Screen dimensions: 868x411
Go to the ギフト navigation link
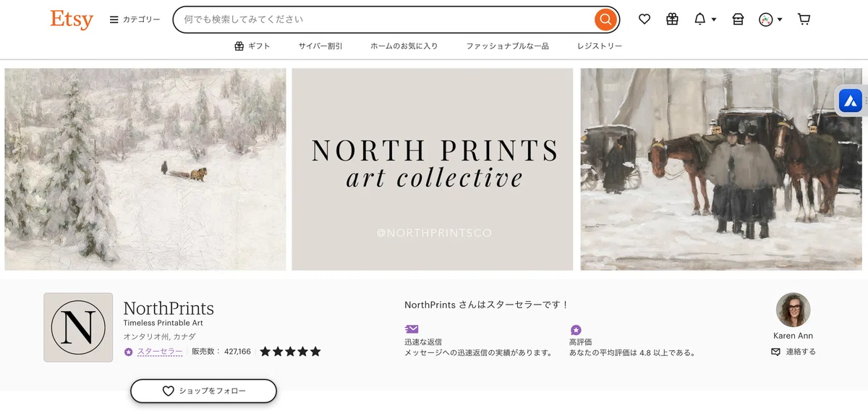tap(252, 46)
